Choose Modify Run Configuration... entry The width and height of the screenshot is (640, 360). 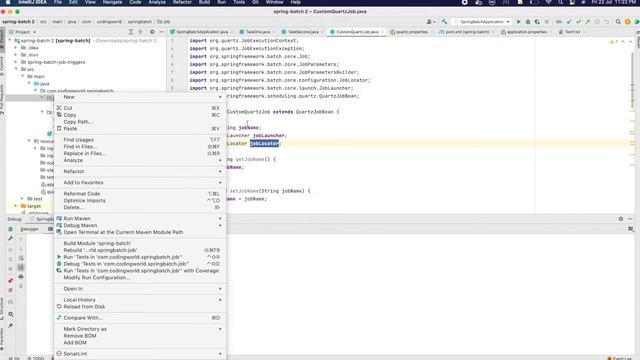(140, 278)
